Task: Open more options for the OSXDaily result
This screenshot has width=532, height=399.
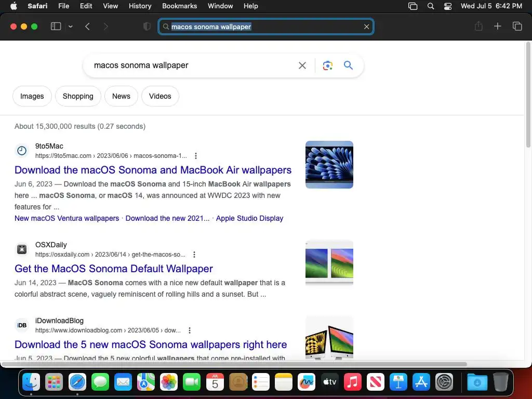Action: point(194,255)
